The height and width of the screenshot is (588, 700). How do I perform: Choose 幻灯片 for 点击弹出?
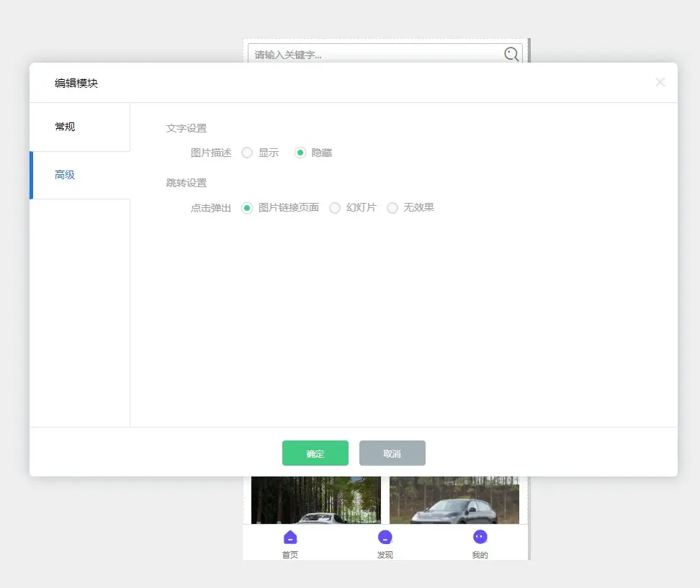click(335, 208)
